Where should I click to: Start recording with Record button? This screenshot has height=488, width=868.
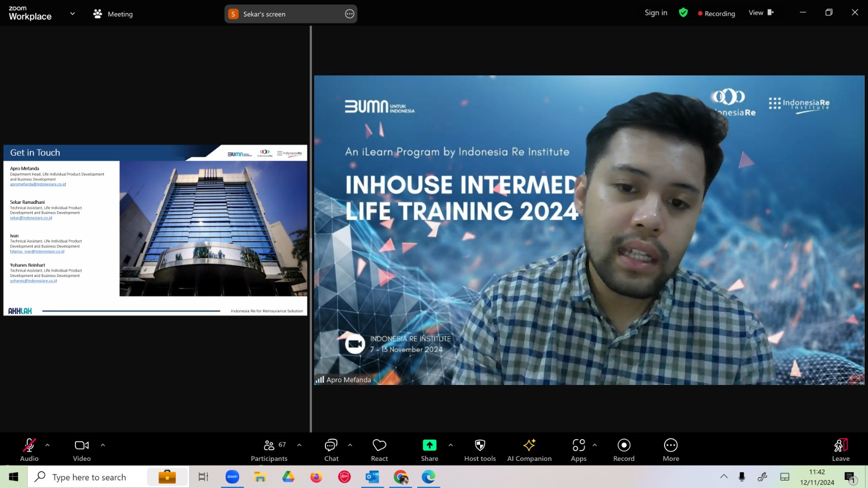[x=624, y=450]
